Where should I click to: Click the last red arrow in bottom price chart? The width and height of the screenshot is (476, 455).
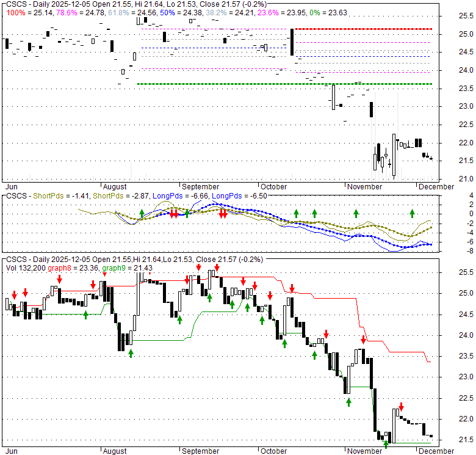point(401,406)
